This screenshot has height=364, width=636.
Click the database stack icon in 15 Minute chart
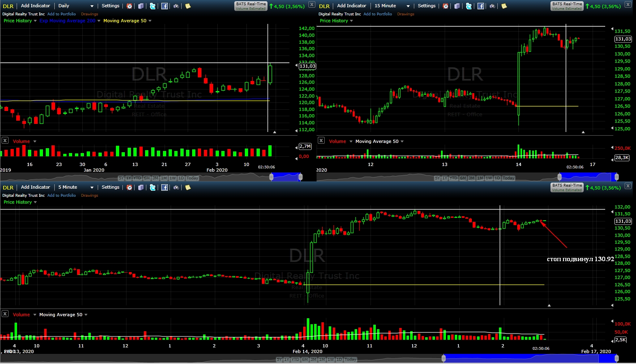coord(457,6)
